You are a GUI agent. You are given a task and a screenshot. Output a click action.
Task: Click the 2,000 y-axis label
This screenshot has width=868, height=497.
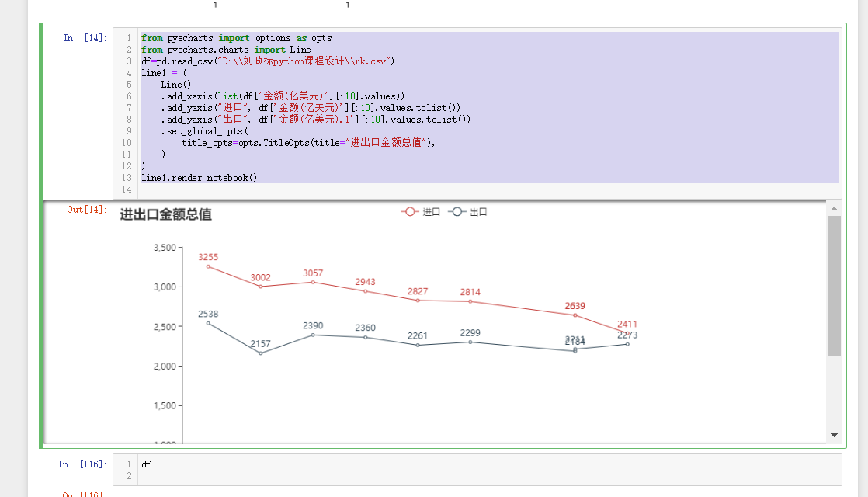pos(165,366)
